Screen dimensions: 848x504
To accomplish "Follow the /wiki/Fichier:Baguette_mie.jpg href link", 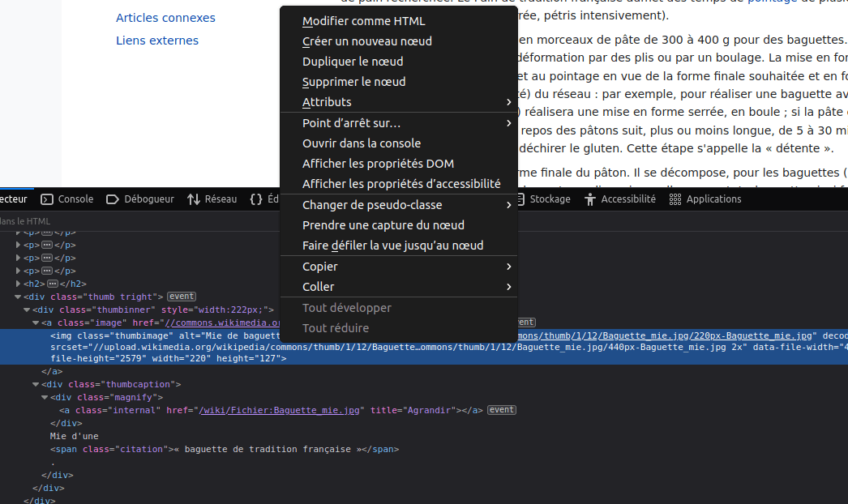I will (279, 411).
